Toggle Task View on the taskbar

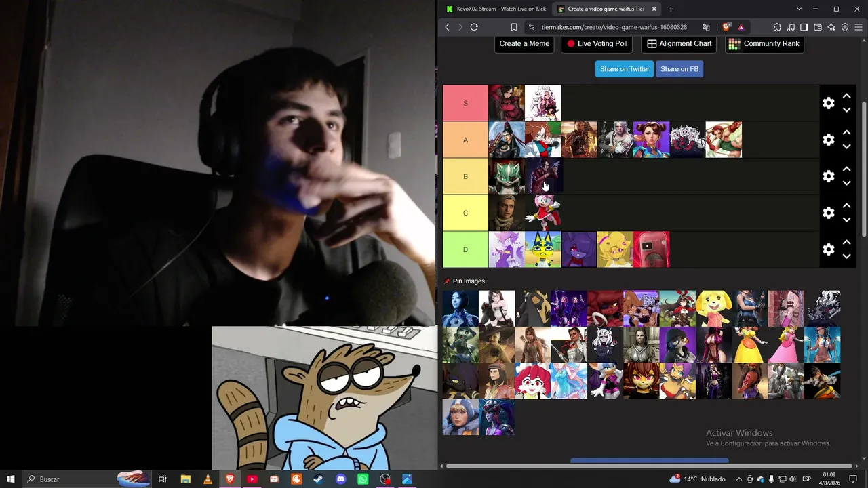[x=163, y=479]
